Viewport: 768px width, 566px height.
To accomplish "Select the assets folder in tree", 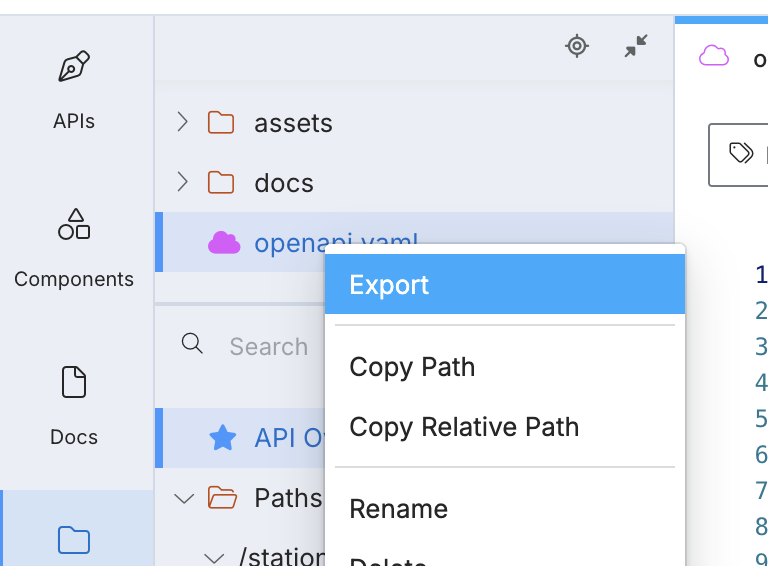I will point(293,124).
